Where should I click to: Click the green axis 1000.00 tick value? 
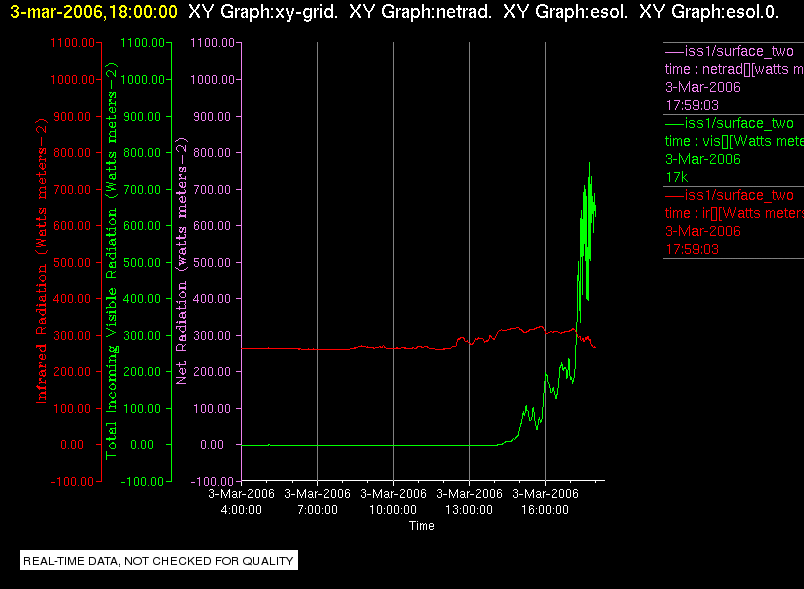[143, 79]
